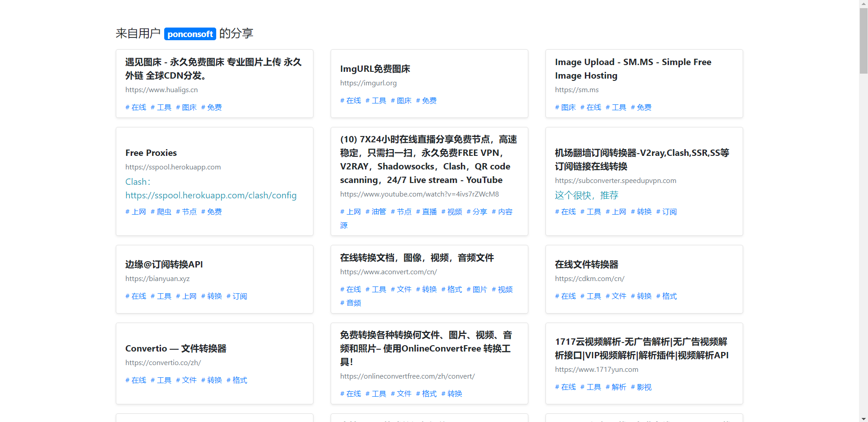
Task: Click the 这个很快，推荐 note text
Action: [587, 195]
